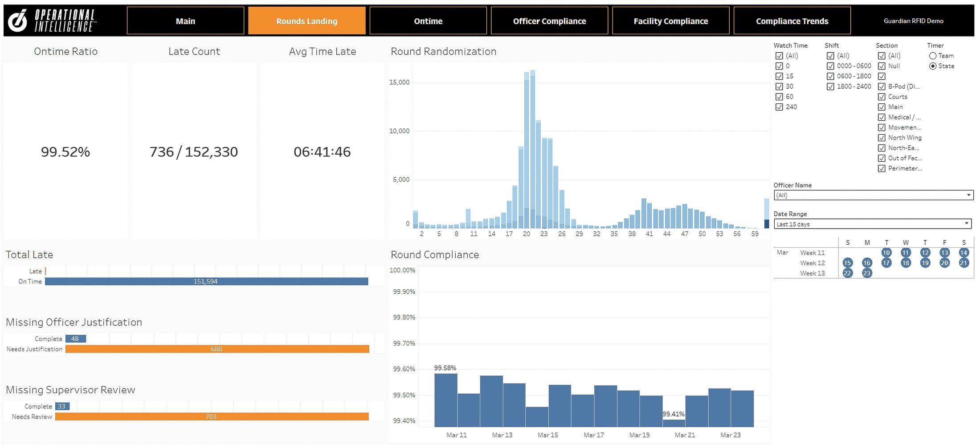Click the Late Count value 736 / 152,330
980x448 pixels.
click(194, 152)
